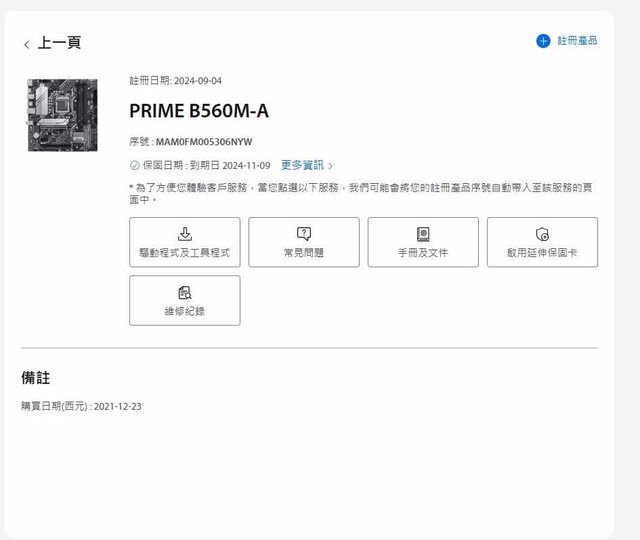Click the warranty status checkmark icon
640x540 pixels.
click(x=135, y=165)
